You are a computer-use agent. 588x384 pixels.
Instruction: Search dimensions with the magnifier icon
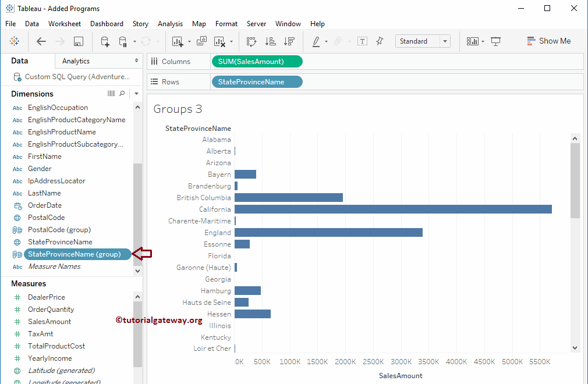pyautogui.click(x=122, y=94)
